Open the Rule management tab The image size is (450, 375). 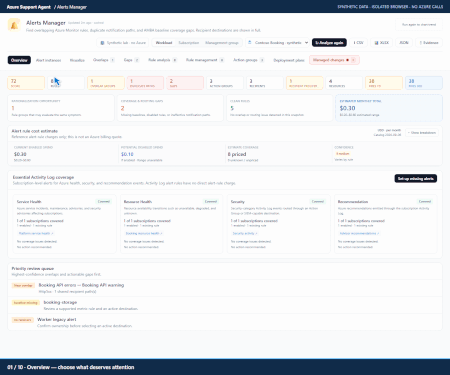[x=205, y=60]
